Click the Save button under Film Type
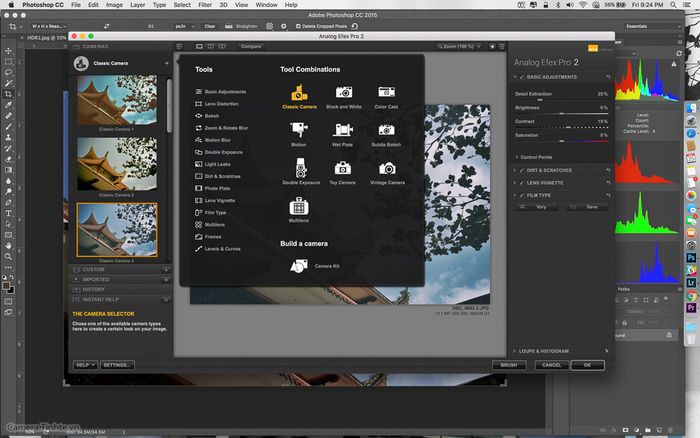The height and width of the screenshot is (438, 700). (x=588, y=207)
